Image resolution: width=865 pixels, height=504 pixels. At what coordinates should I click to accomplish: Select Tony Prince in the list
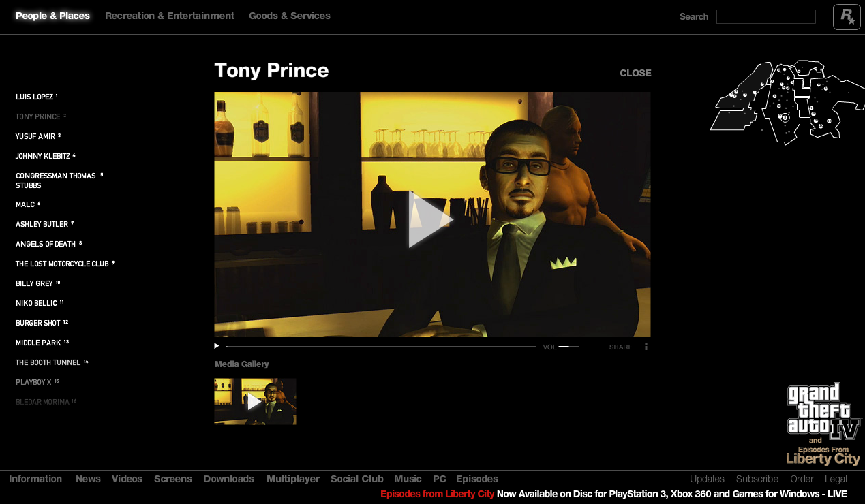(x=41, y=116)
